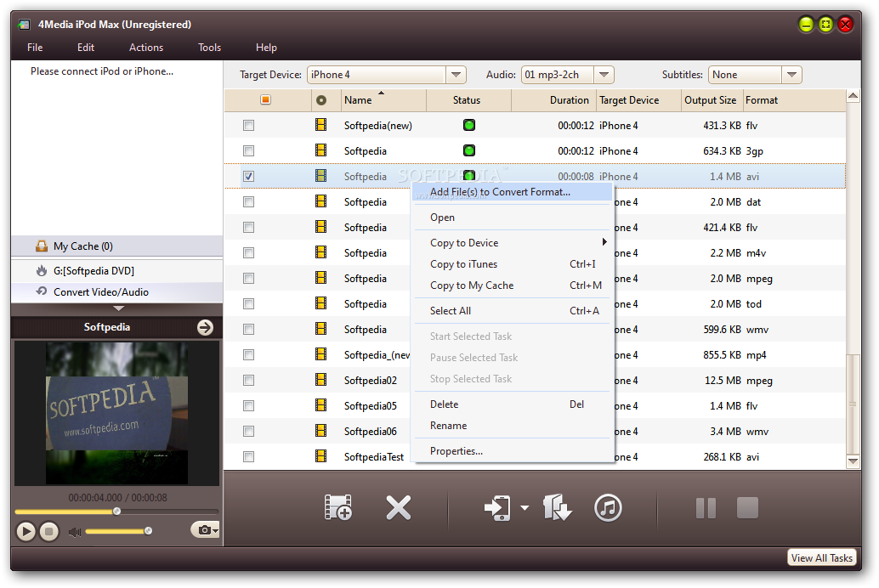Click the status column header circle icon
Image resolution: width=879 pixels, height=588 pixels.
coord(321,100)
